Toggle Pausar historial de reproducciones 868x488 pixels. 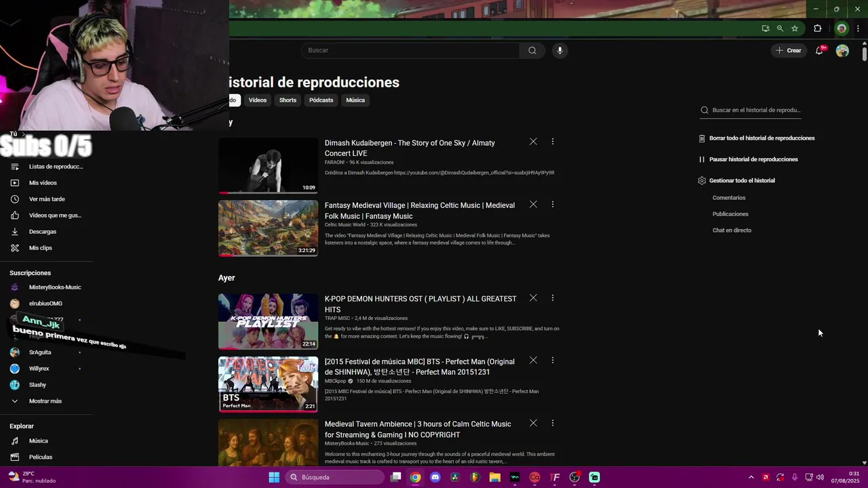748,159
